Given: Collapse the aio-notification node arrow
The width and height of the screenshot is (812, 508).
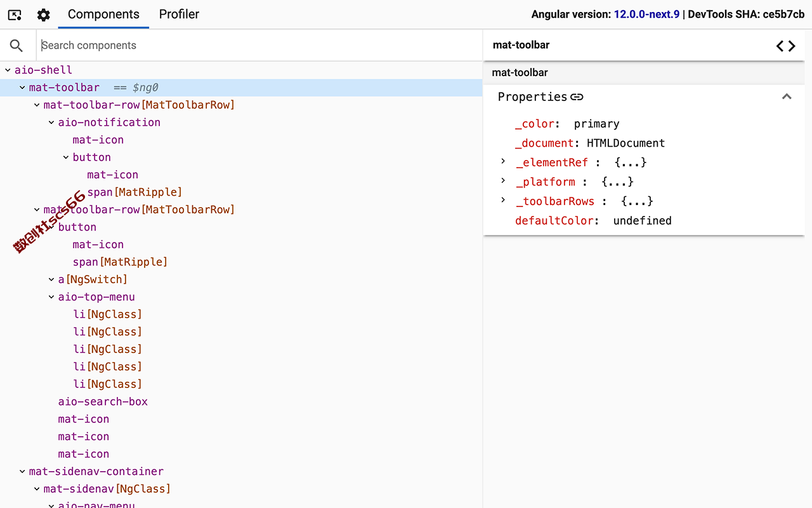Looking at the screenshot, I should tap(51, 123).
